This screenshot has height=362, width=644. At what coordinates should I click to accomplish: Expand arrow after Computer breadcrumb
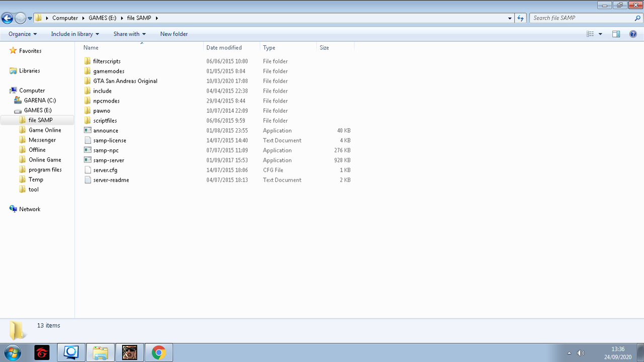83,18
